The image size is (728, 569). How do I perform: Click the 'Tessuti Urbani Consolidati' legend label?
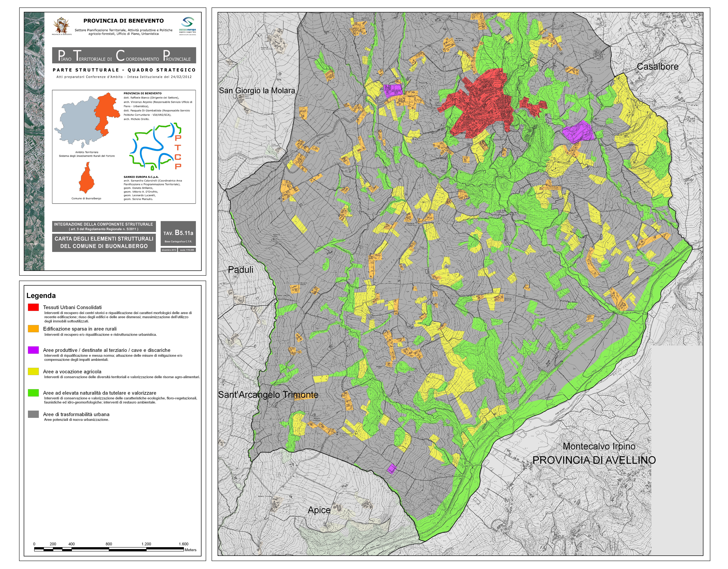(72, 307)
